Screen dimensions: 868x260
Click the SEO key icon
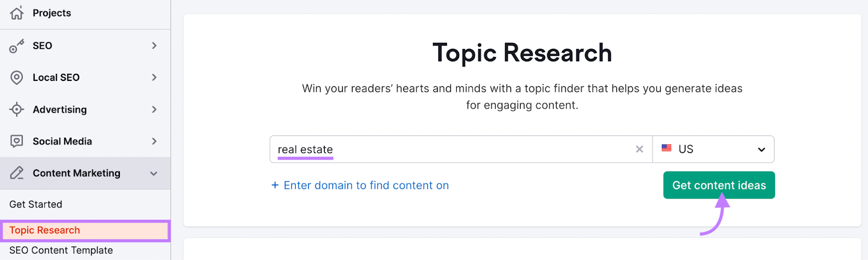coord(17,46)
